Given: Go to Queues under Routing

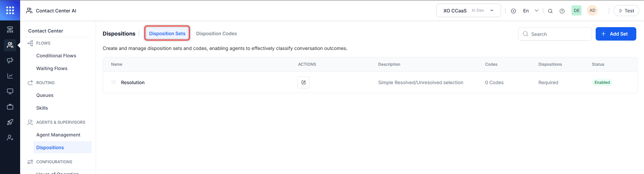Looking at the screenshot, I should pos(45,95).
